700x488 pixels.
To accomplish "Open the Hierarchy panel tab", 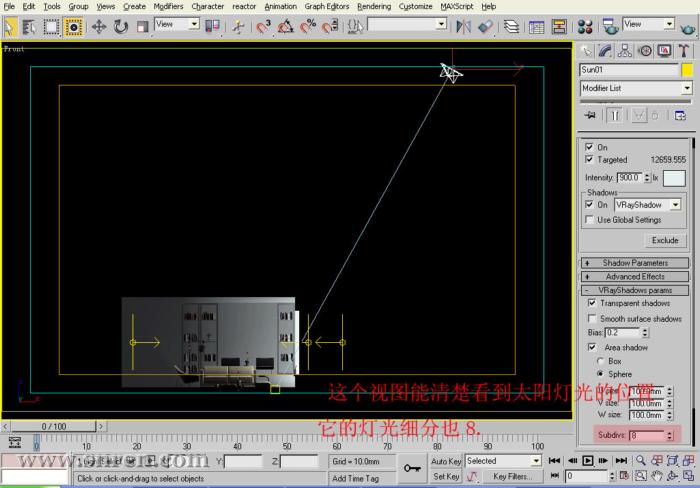I will [627, 51].
